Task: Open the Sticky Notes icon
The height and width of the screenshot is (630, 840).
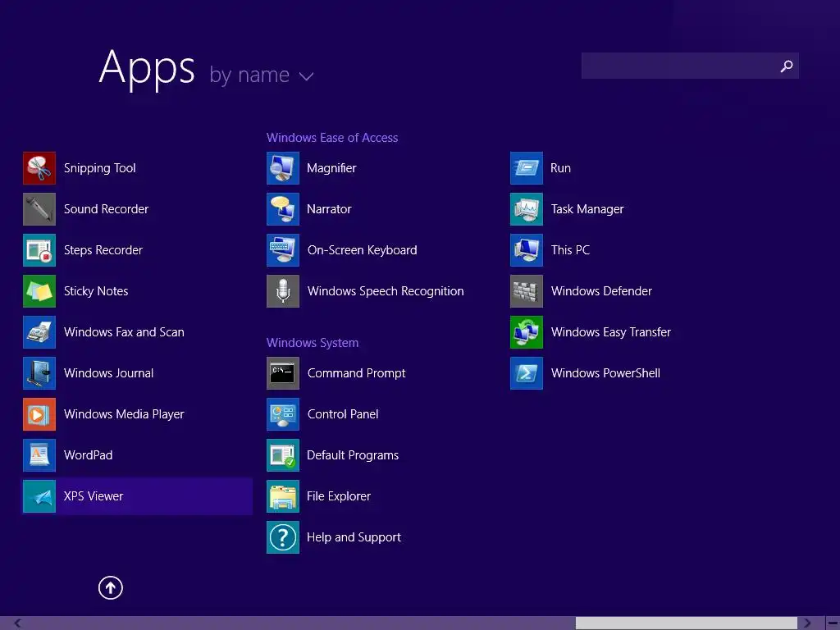Action: pos(39,291)
